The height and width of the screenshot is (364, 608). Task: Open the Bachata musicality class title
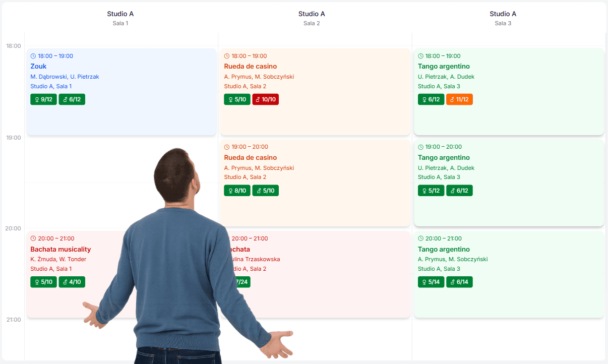(x=60, y=249)
